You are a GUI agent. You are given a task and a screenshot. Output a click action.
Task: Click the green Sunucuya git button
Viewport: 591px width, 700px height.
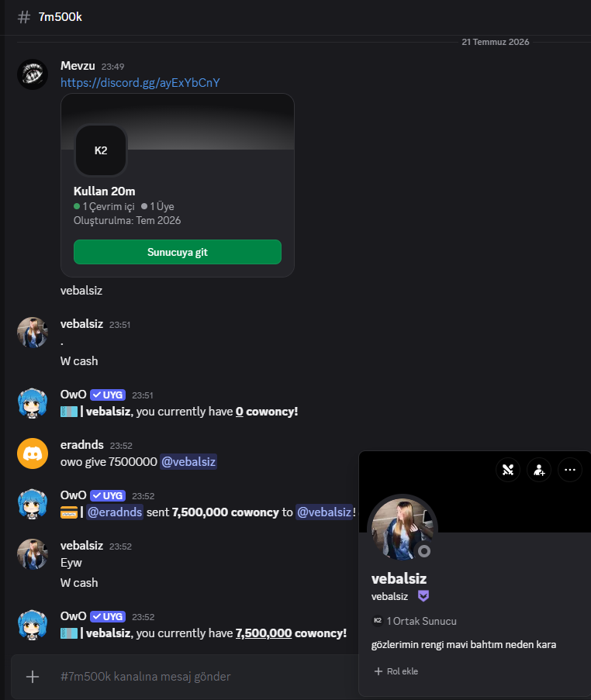178,252
